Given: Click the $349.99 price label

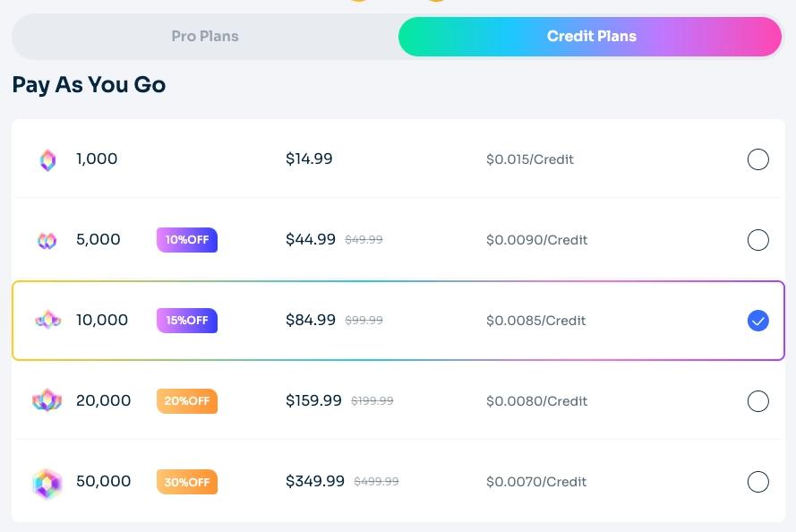Looking at the screenshot, I should [x=315, y=481].
